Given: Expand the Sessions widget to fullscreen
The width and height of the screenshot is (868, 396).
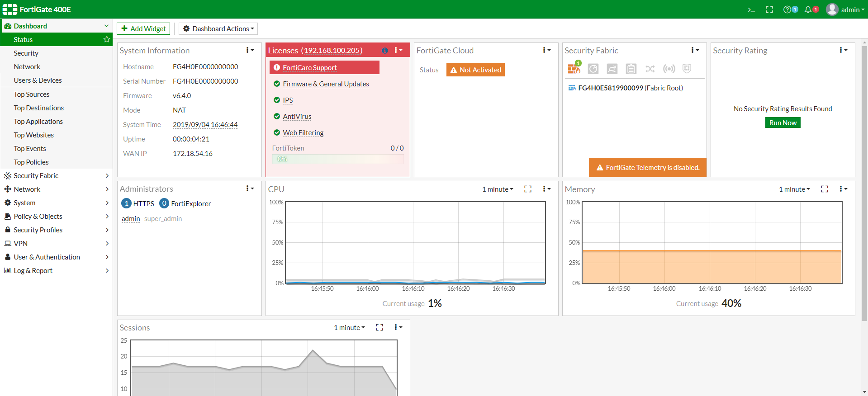Looking at the screenshot, I should pyautogui.click(x=379, y=327).
